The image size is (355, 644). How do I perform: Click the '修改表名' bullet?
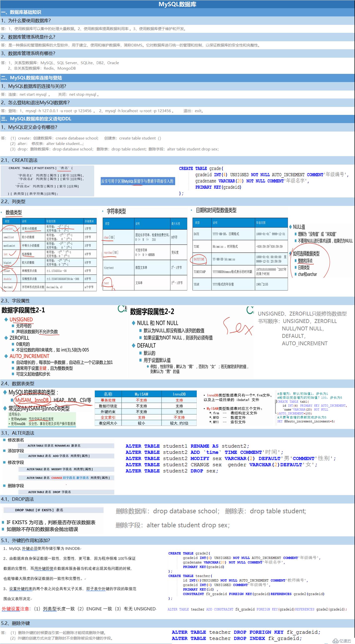[16, 440]
